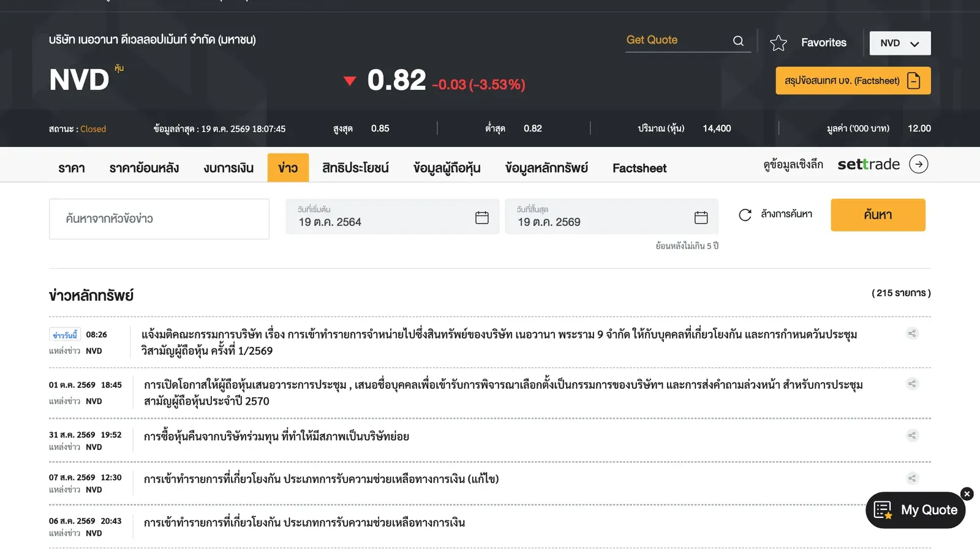This screenshot has width=980, height=551.
Task: Go to the ข้อมูลผู้ถือหุ้น tab
Action: point(447,168)
